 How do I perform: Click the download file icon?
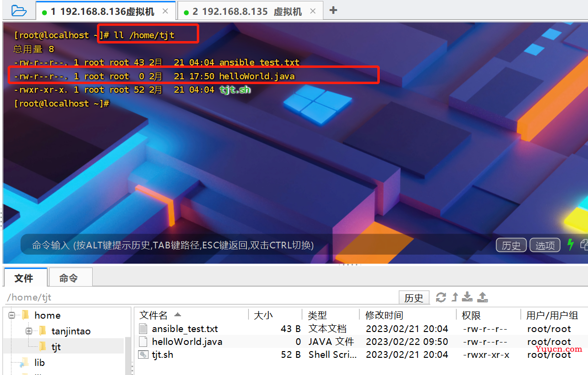click(x=468, y=297)
